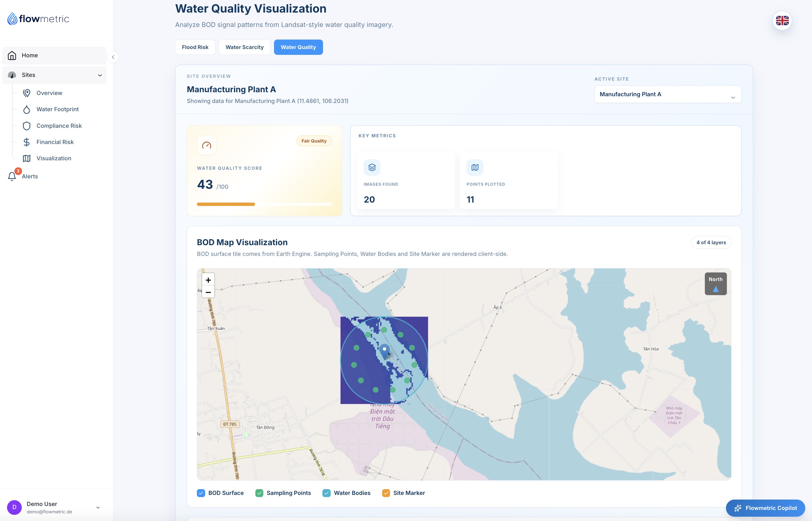
Task: Click the blue site marker pin
Action: pyautogui.click(x=384, y=352)
